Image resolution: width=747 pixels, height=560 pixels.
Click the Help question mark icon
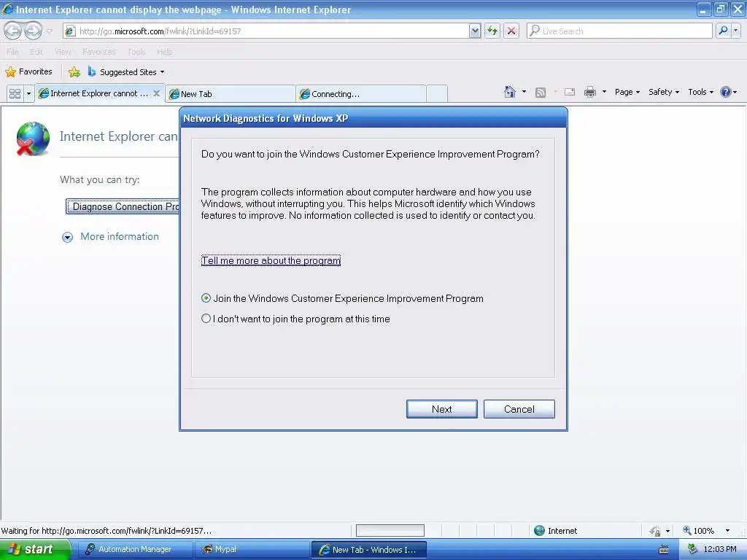pyautogui.click(x=726, y=92)
